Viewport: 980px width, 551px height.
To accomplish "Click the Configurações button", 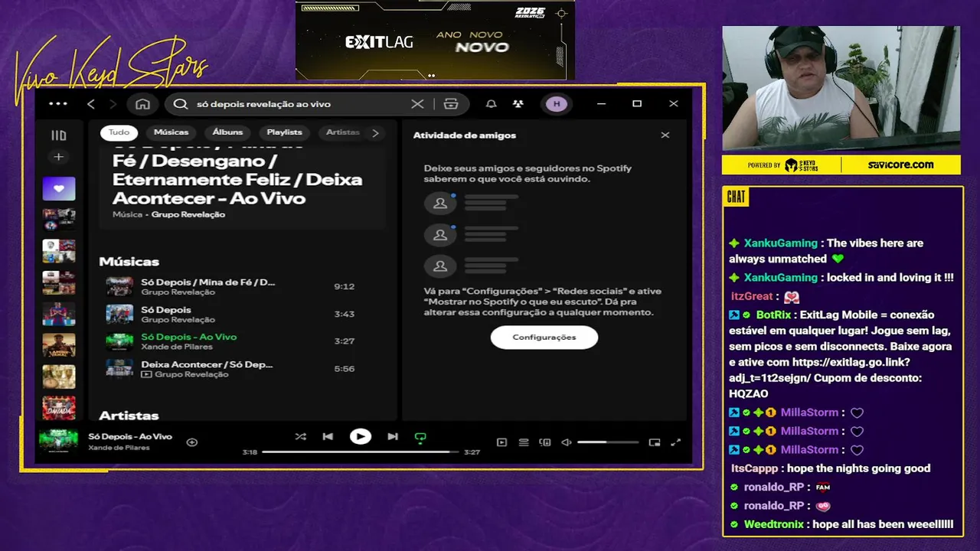I will (x=544, y=337).
